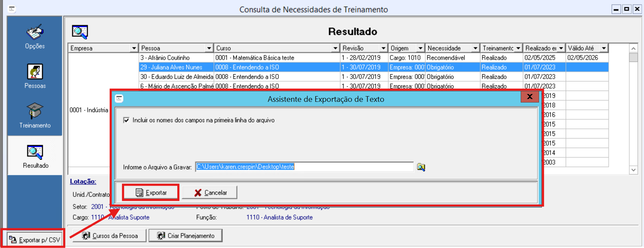Open the main window system menu icon
Image resolution: width=644 pixels, height=248 pixels.
(12, 9)
